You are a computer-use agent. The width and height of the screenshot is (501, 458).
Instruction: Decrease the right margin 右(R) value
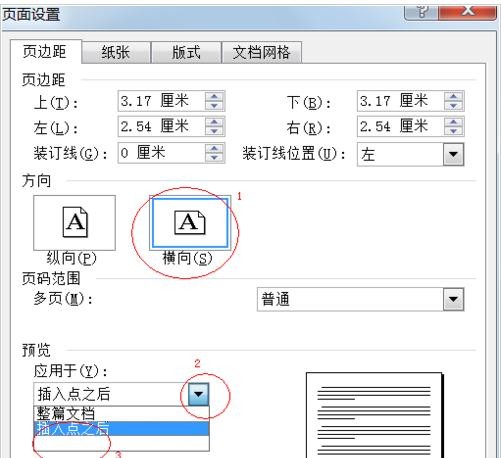(x=453, y=131)
